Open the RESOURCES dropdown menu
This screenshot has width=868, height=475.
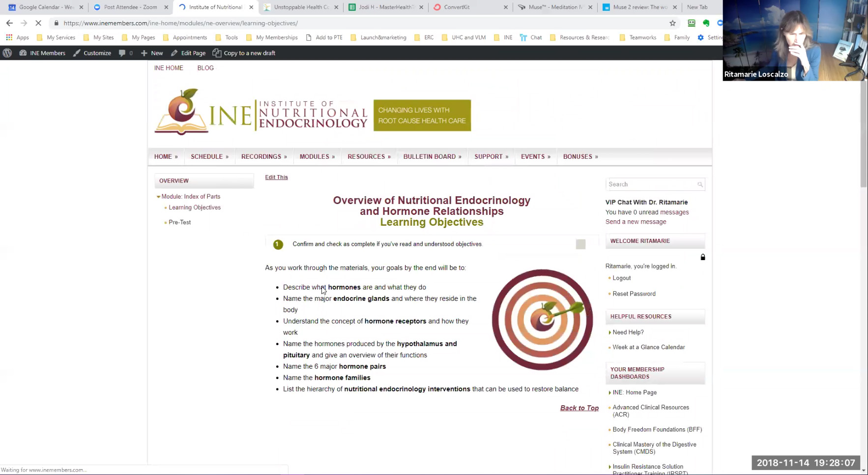coord(369,157)
